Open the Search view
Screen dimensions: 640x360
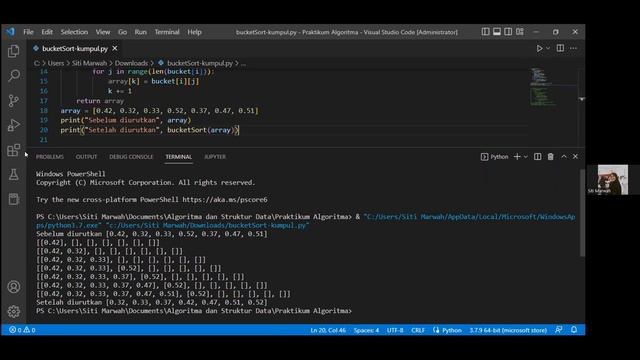(x=13, y=76)
